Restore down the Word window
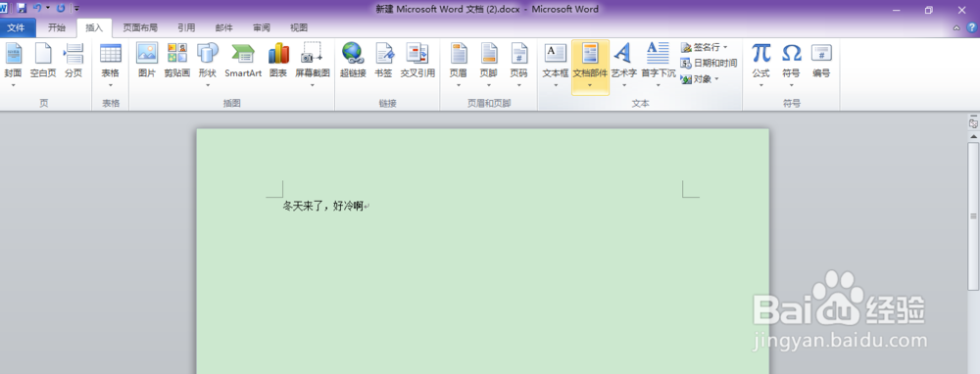Image resolution: width=980 pixels, height=374 pixels. tap(929, 10)
